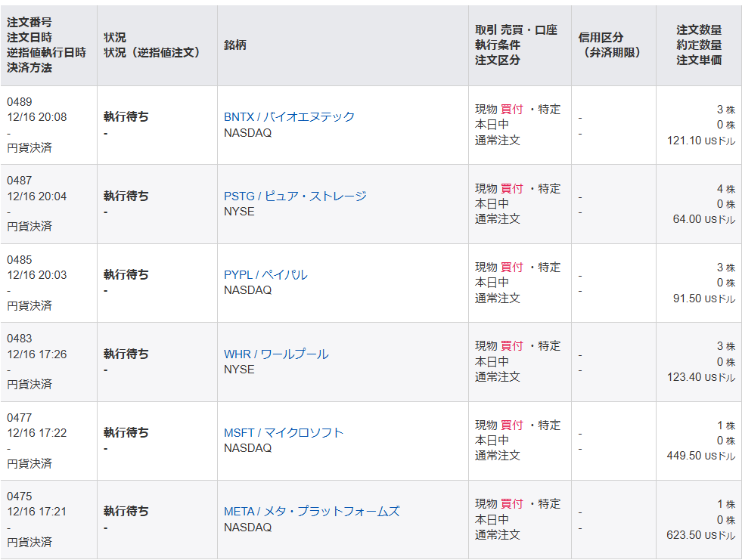Viewport: 742px width, 560px height.
Task: Click the 注文数量 column header
Action: click(698, 29)
